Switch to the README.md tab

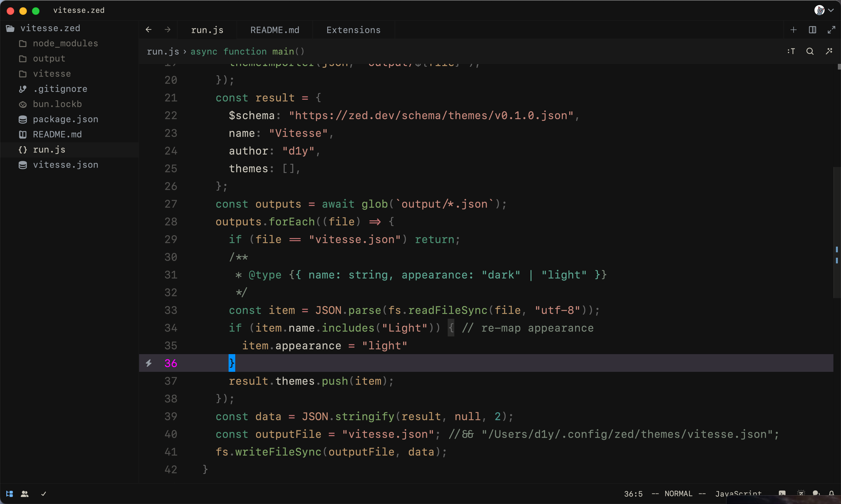pos(275,30)
